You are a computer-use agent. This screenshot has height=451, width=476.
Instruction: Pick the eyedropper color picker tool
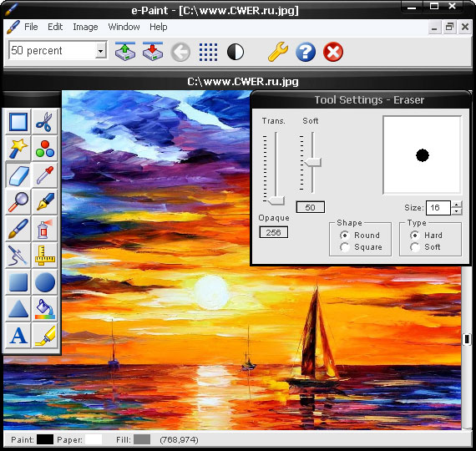pyautogui.click(x=44, y=175)
